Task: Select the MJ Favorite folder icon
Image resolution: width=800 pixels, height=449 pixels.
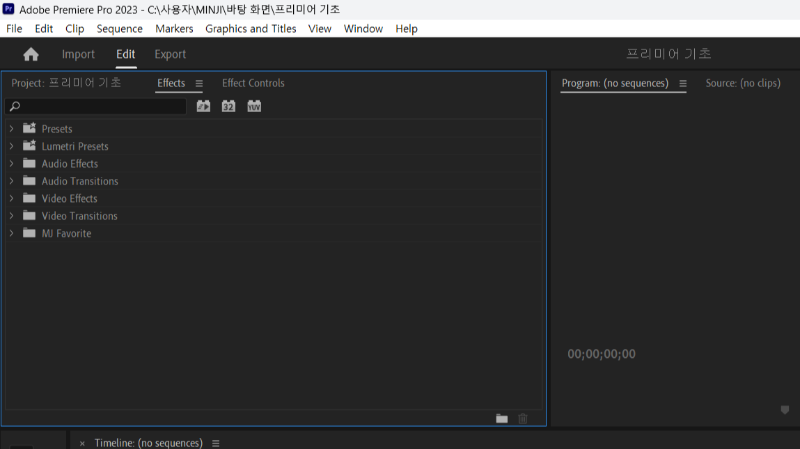Action: (x=29, y=233)
